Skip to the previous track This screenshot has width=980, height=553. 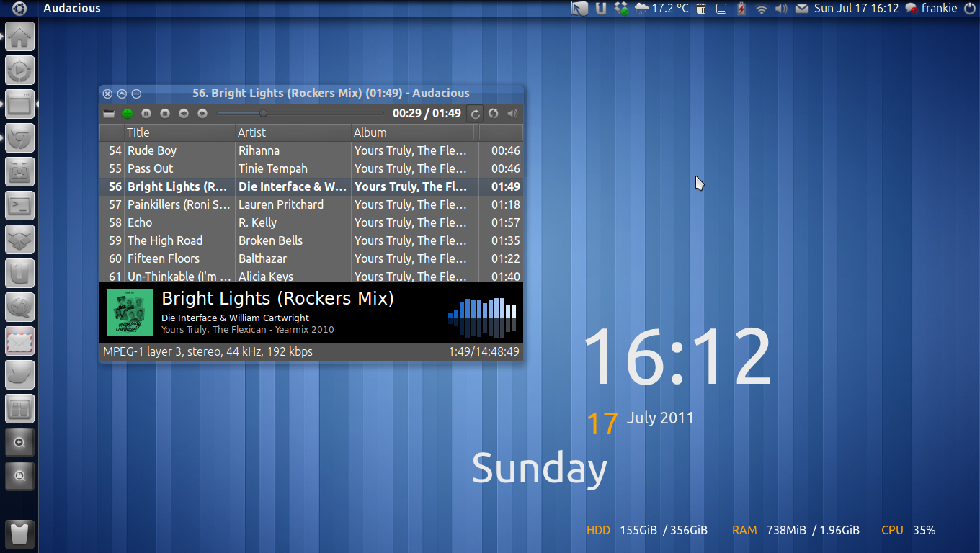click(184, 113)
